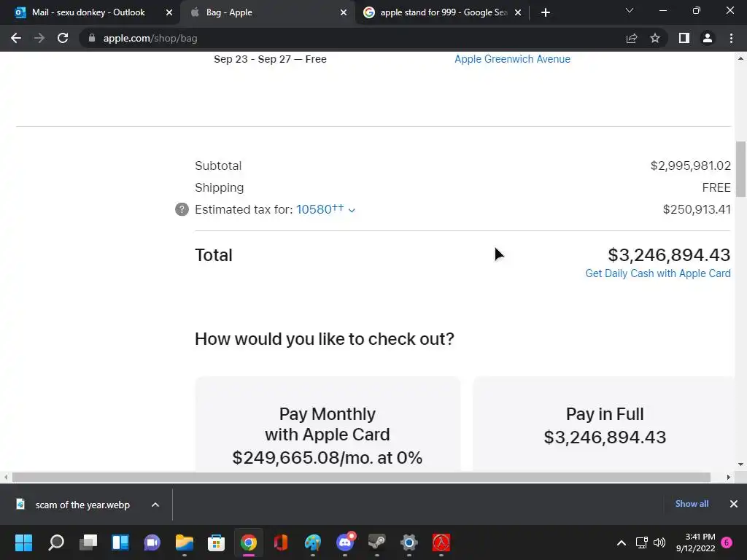Close the Outlook mail tab
747x560 pixels.
169,12
